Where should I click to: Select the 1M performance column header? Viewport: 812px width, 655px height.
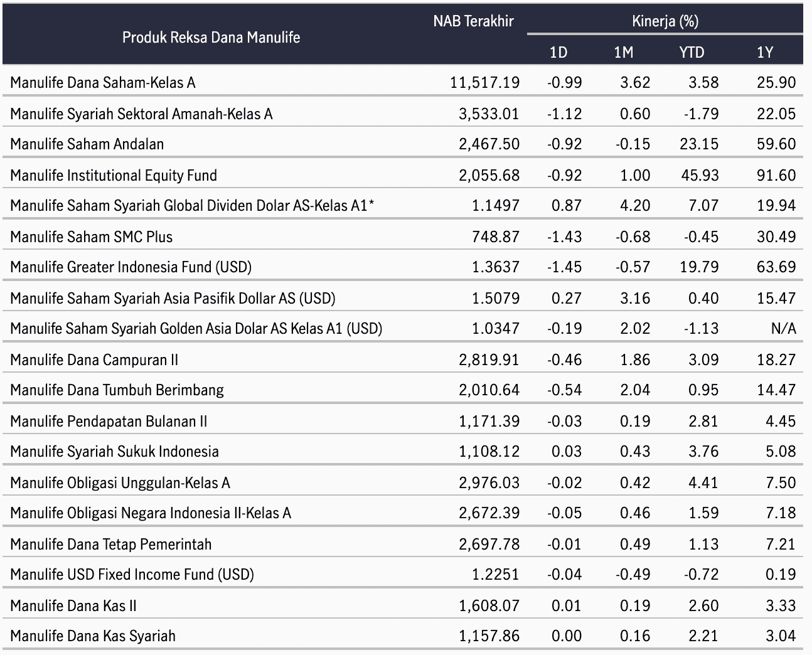pyautogui.click(x=623, y=52)
